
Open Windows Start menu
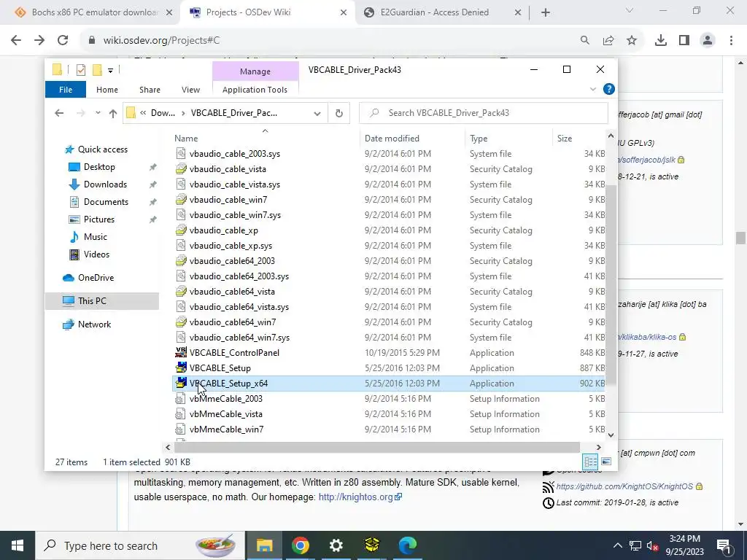coord(18,545)
